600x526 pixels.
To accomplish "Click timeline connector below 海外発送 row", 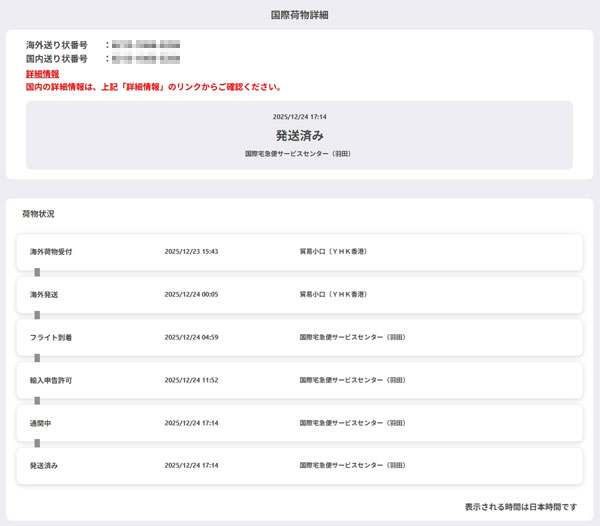I will pyautogui.click(x=37, y=315).
